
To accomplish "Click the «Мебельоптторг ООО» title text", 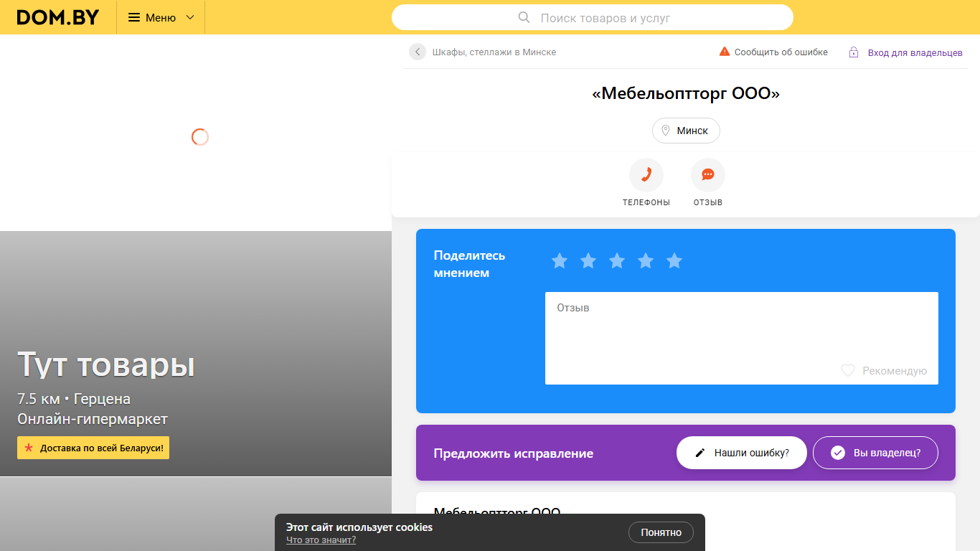I will (686, 93).
